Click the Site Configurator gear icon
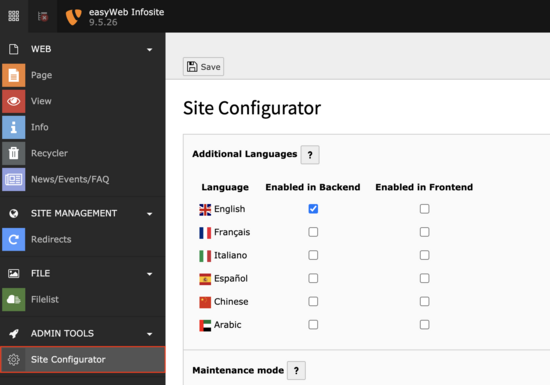550x385 pixels. (14, 359)
